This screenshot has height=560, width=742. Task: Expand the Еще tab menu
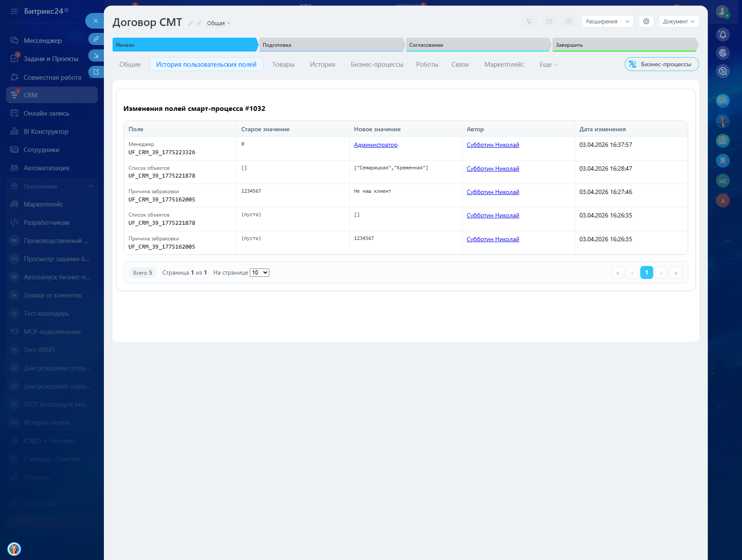pyautogui.click(x=548, y=65)
